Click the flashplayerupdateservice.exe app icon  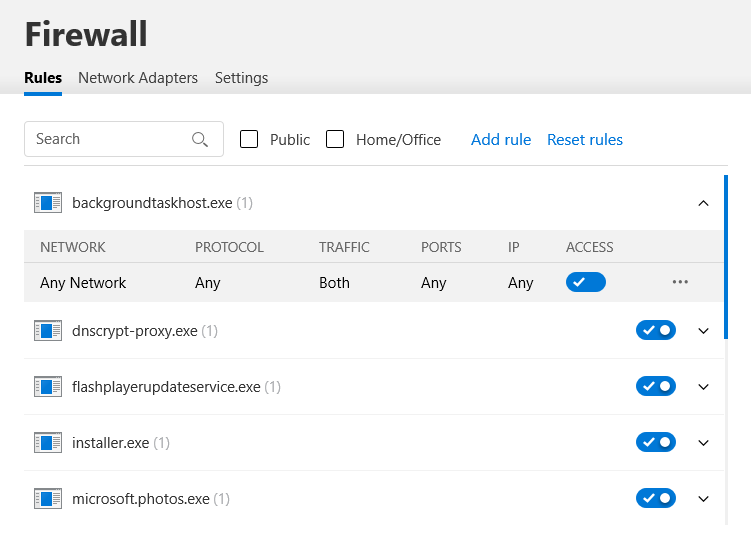(x=48, y=387)
